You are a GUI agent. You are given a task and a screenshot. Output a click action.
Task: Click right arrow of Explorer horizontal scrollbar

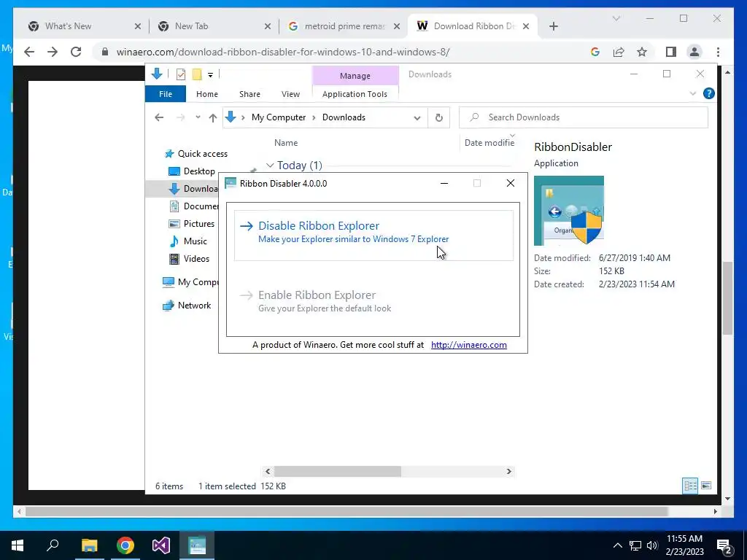pyautogui.click(x=508, y=472)
